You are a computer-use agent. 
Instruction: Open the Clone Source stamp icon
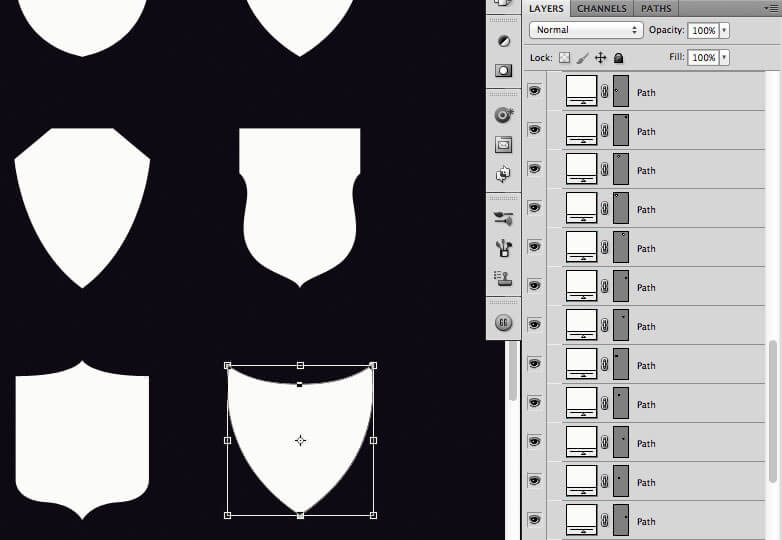click(503, 277)
